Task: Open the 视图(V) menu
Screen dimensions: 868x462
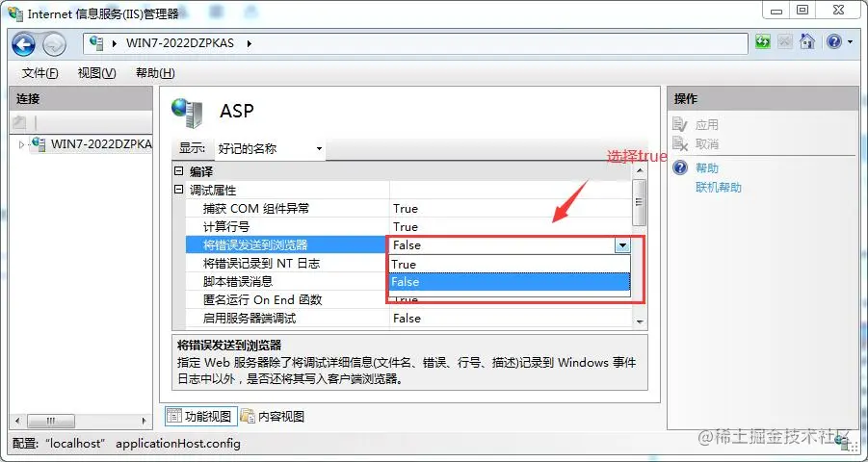Action: (97, 73)
